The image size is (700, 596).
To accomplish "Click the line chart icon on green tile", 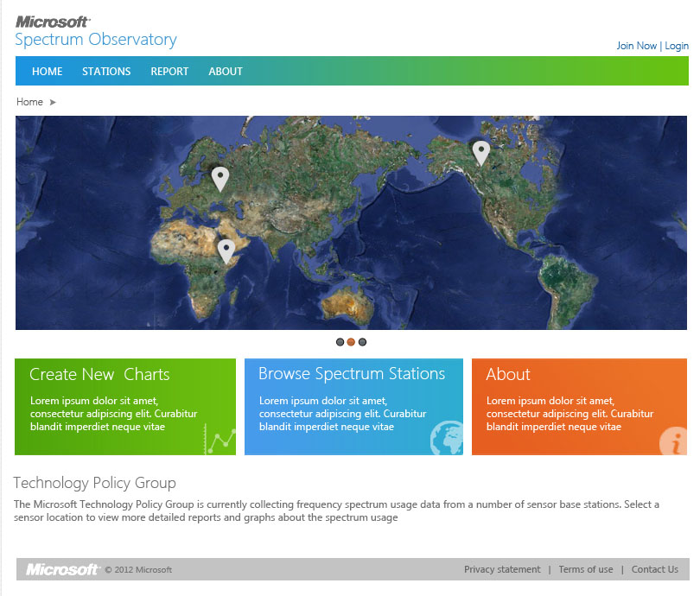I will [x=220, y=439].
